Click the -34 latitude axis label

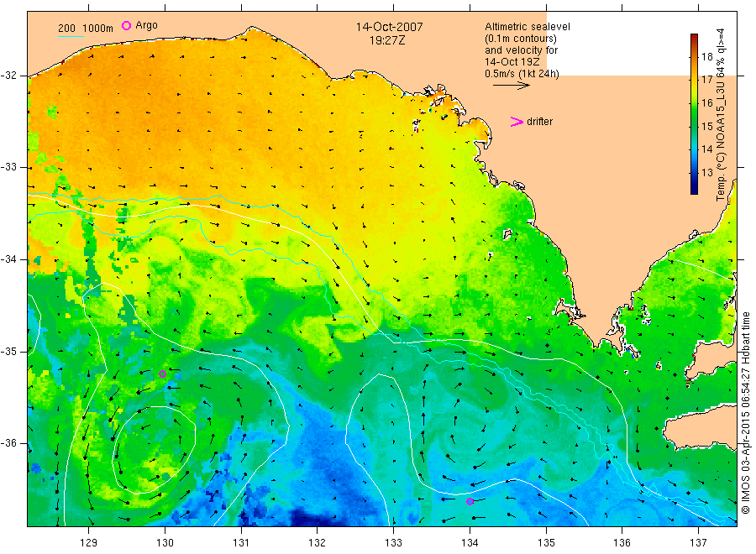click(x=9, y=259)
